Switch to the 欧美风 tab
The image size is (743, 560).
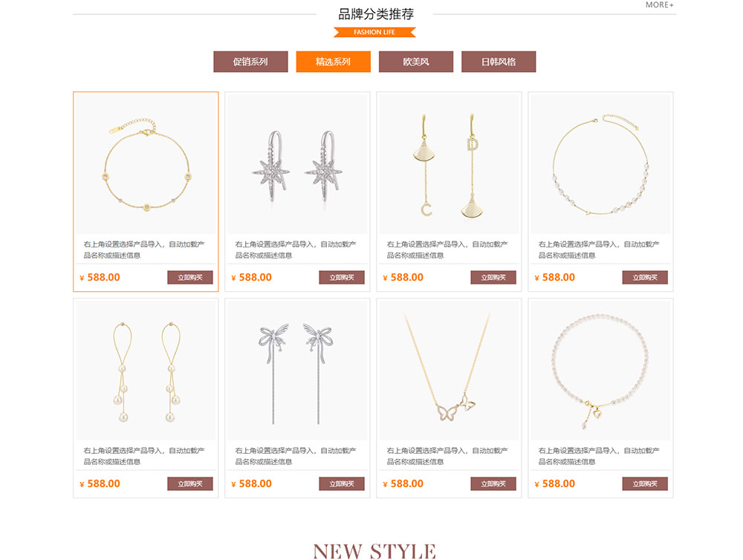415,62
